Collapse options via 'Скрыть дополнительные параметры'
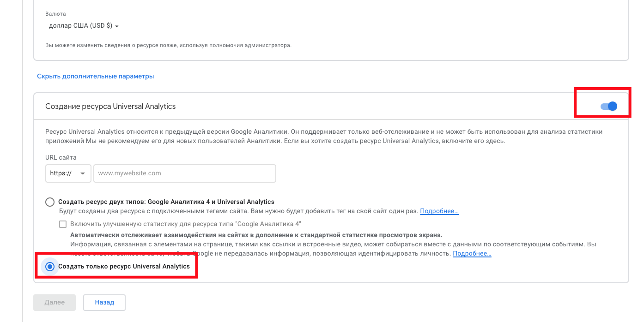644x322 pixels. click(95, 76)
